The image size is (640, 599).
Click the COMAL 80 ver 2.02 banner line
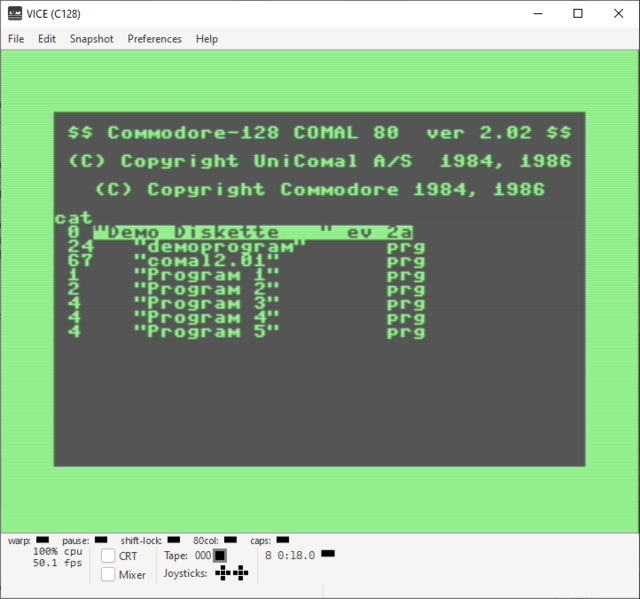pyautogui.click(x=320, y=133)
